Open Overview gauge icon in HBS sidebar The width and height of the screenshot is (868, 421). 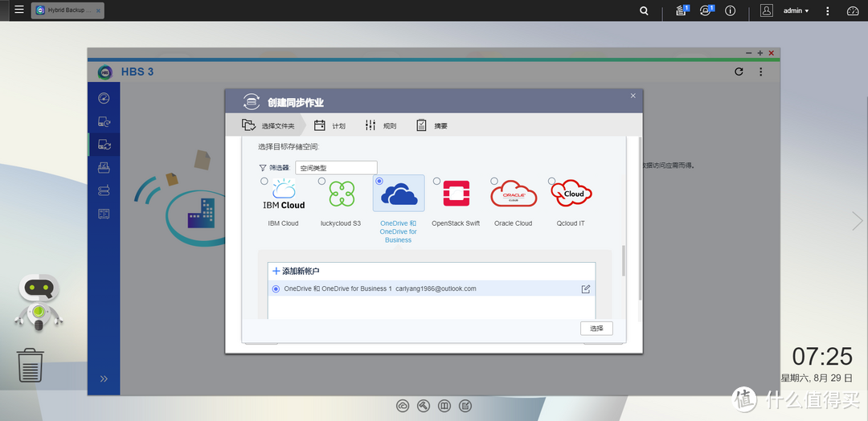pyautogui.click(x=104, y=99)
